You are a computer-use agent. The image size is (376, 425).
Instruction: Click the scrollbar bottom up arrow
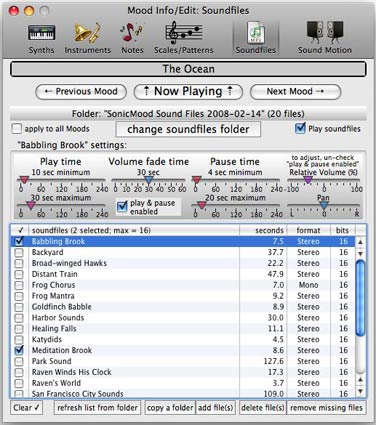point(360,380)
